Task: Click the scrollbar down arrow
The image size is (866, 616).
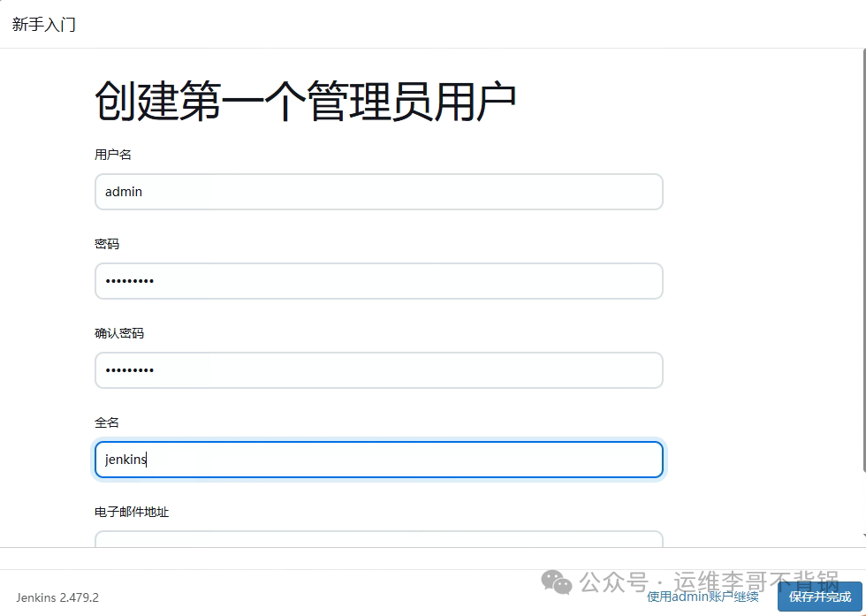Action: point(863,536)
